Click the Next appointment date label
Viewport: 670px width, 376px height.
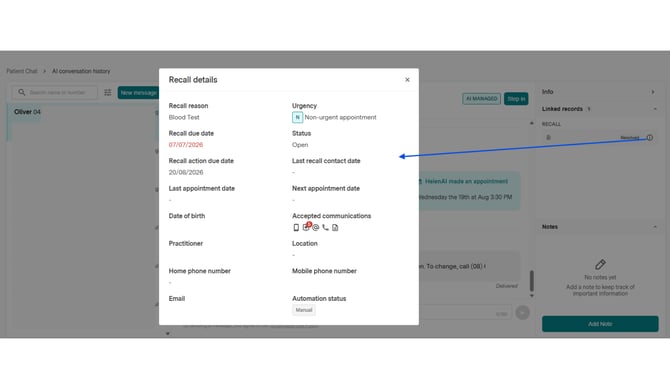[x=326, y=188]
